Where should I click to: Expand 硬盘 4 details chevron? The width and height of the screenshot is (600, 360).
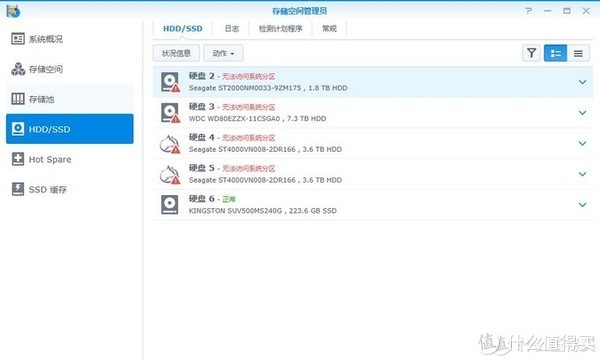click(x=582, y=143)
